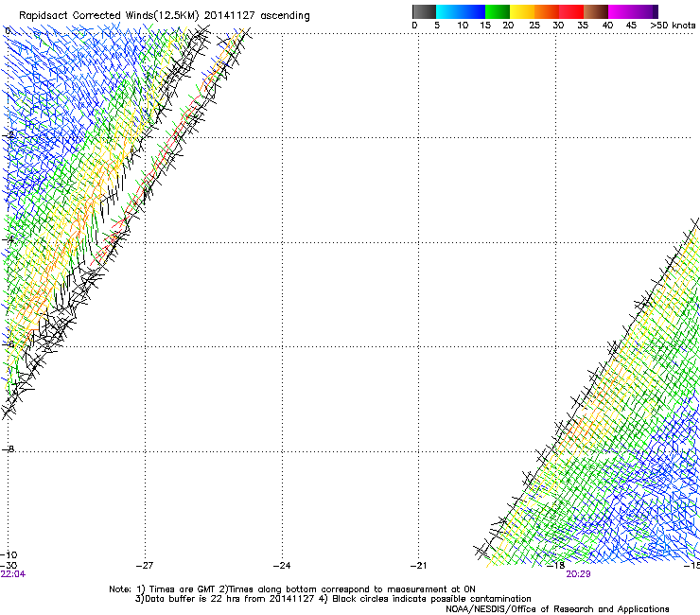Click the longitude label '-24'
The width and height of the screenshot is (700, 615).
click(282, 566)
